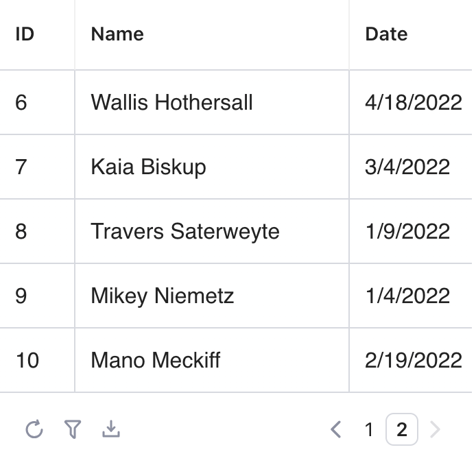Go to previous page with left chevron
This screenshot has width=476, height=454.
336,430
